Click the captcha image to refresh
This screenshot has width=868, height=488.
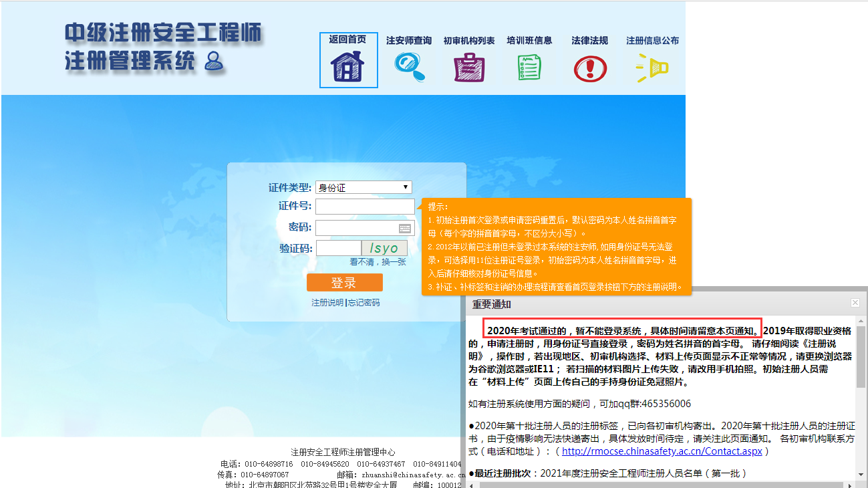[384, 249]
